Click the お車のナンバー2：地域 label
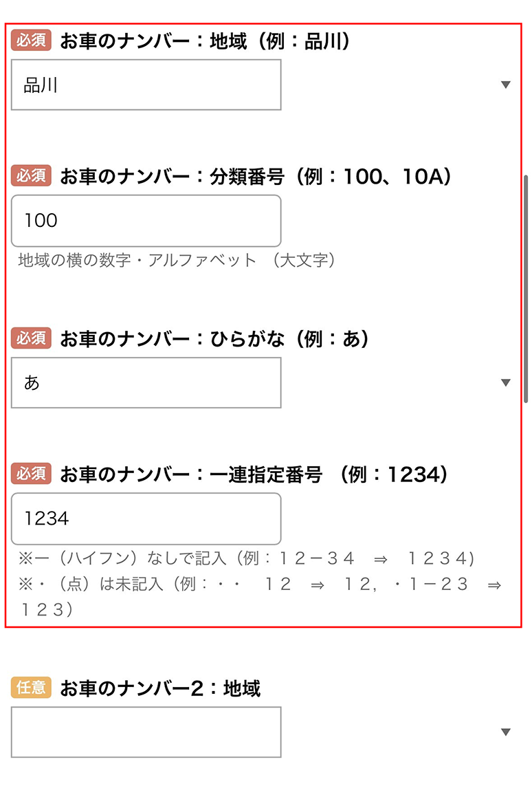 pyautogui.click(x=159, y=688)
